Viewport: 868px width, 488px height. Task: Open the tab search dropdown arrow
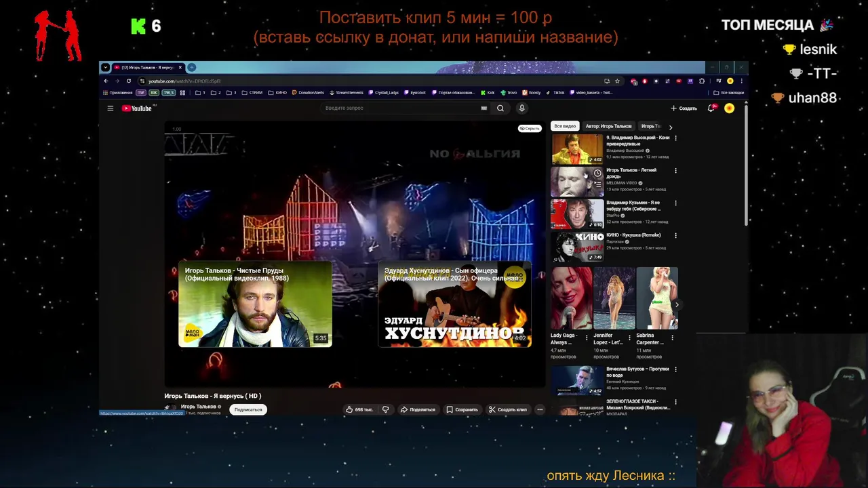coord(105,67)
